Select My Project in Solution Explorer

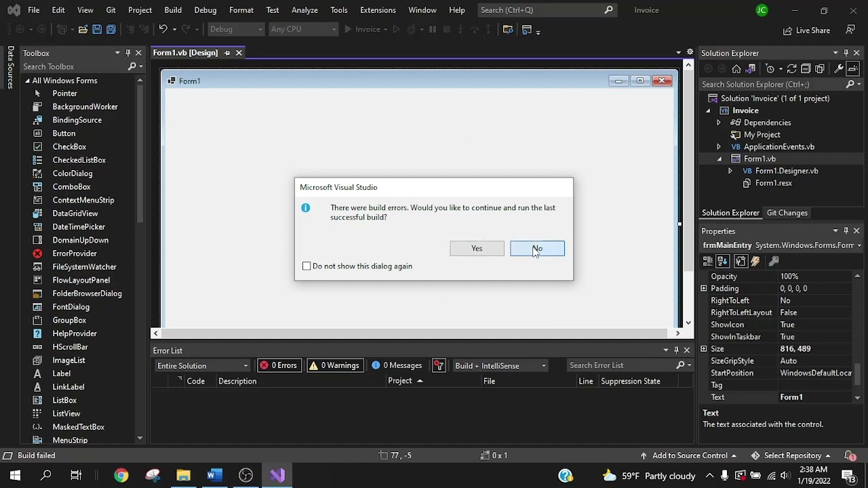762,135
